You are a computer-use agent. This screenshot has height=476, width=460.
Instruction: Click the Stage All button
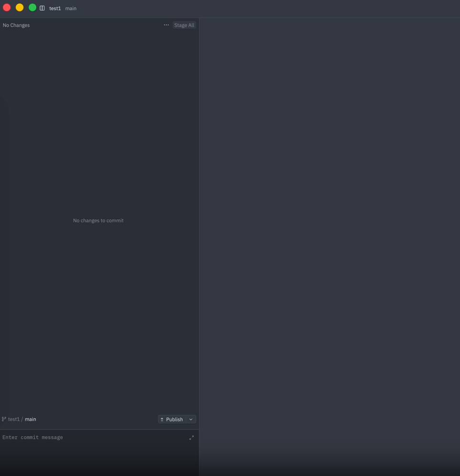pos(184,25)
